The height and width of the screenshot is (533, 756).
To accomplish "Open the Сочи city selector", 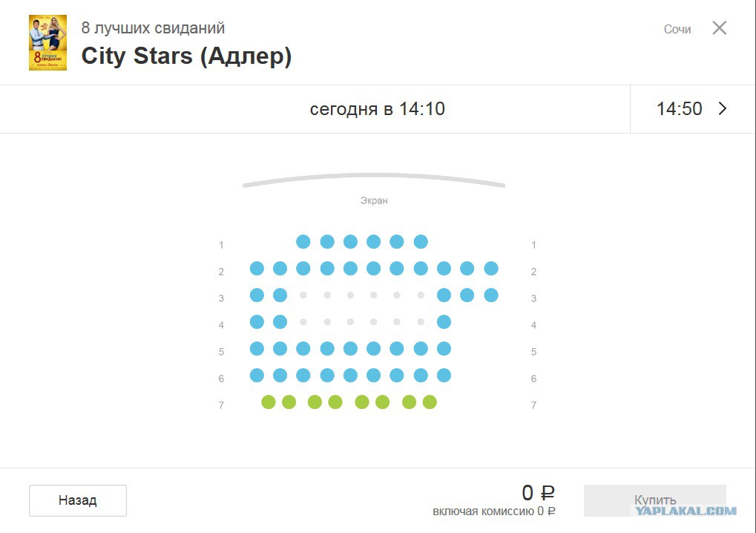I will tap(677, 30).
